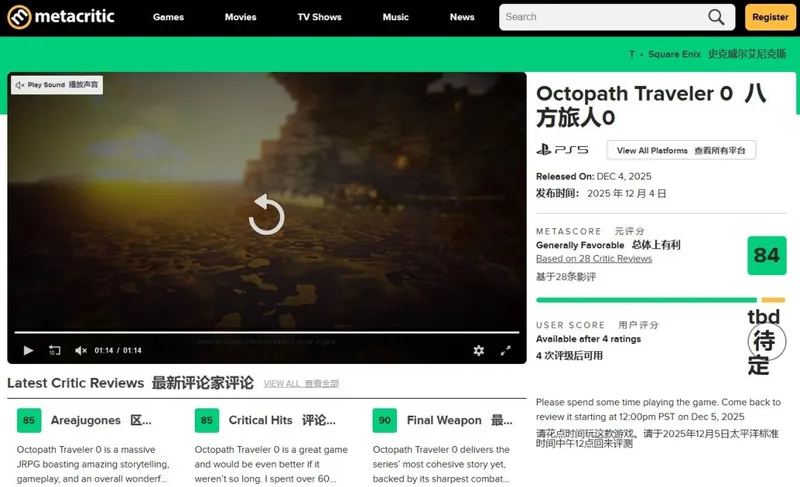
Task: Open the Games menu
Action: coord(168,17)
